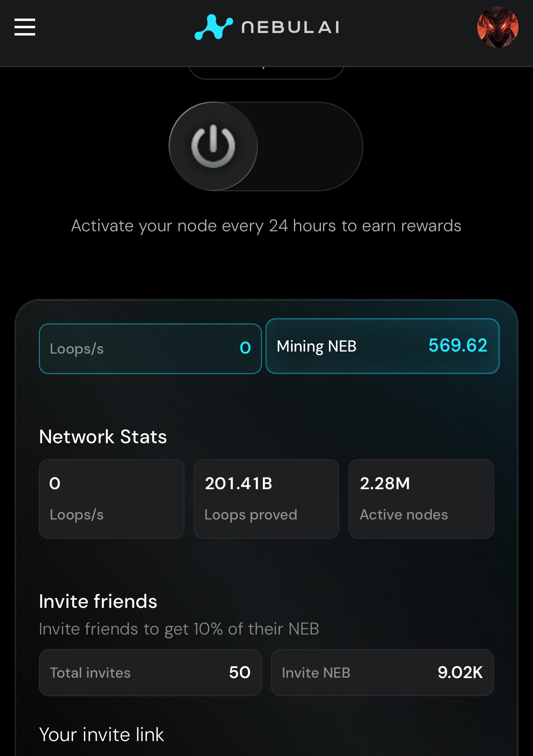Screen dimensions: 533x756
Task: Click the Network Stats heading
Action: click(x=103, y=437)
